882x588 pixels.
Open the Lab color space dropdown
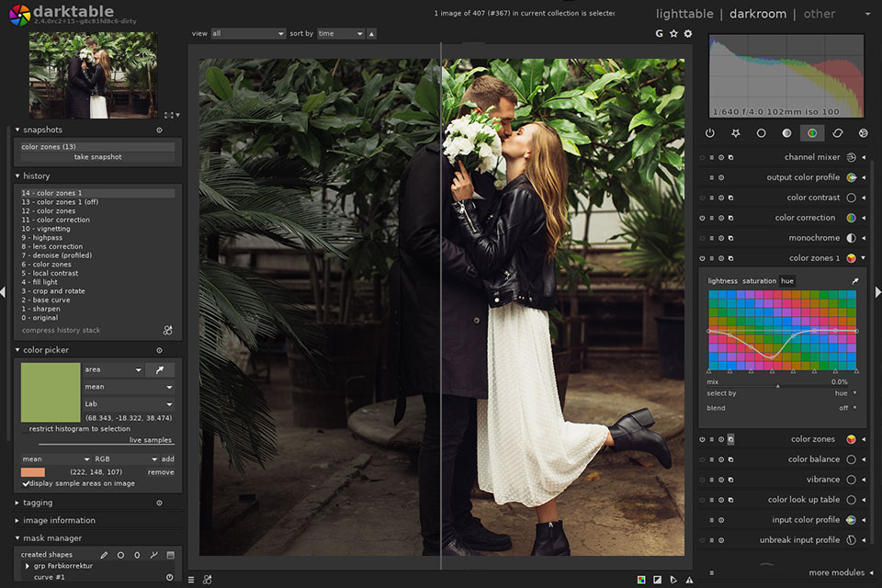129,402
